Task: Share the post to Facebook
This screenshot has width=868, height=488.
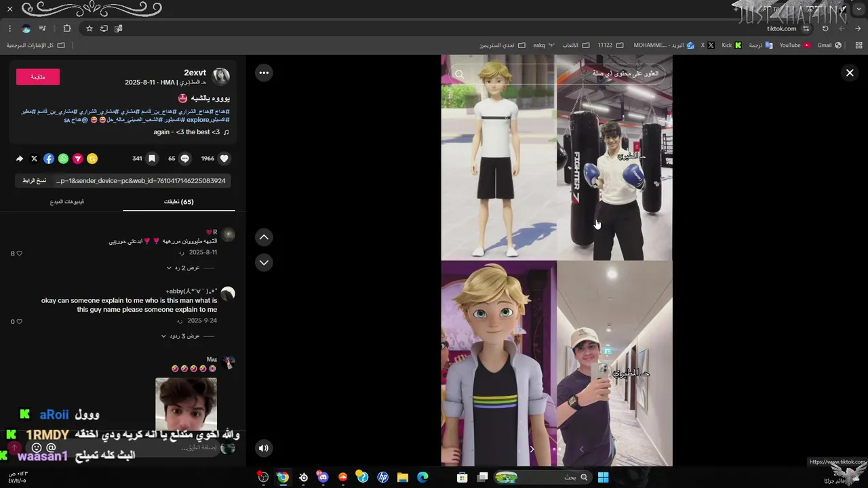Action: pos(49,159)
